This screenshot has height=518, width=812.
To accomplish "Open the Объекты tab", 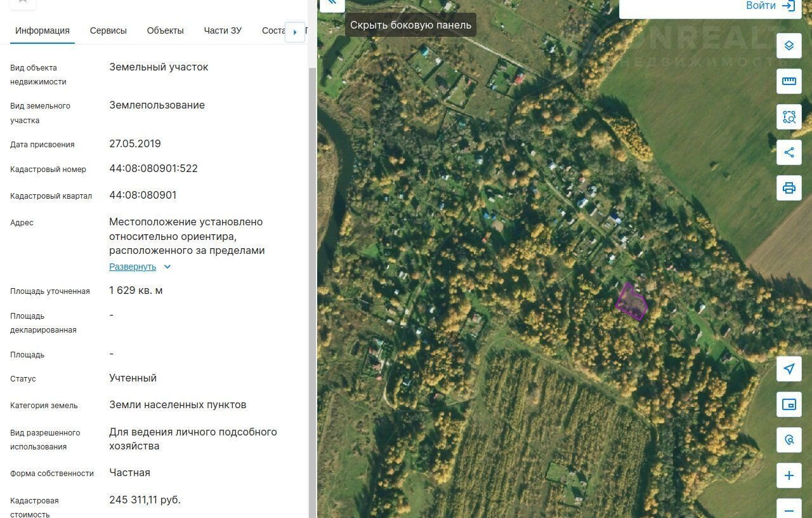I will (165, 30).
